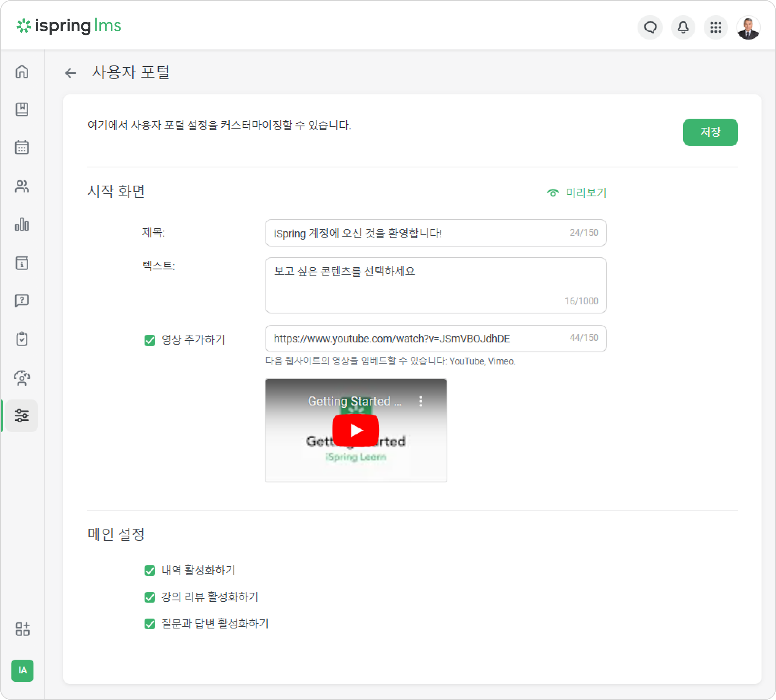Toggle the 질문과 답변 활성화하기 checkbox
This screenshot has width=776, height=700.
pyautogui.click(x=150, y=624)
